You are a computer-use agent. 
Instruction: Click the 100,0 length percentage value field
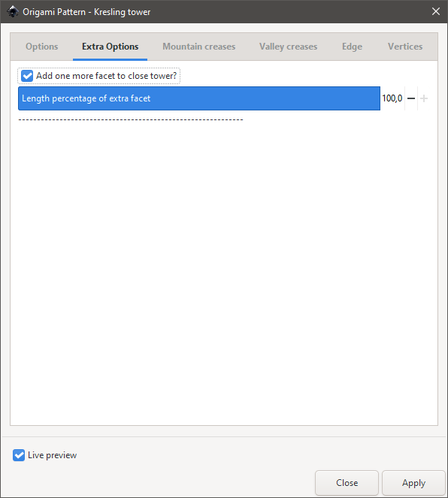tap(392, 98)
